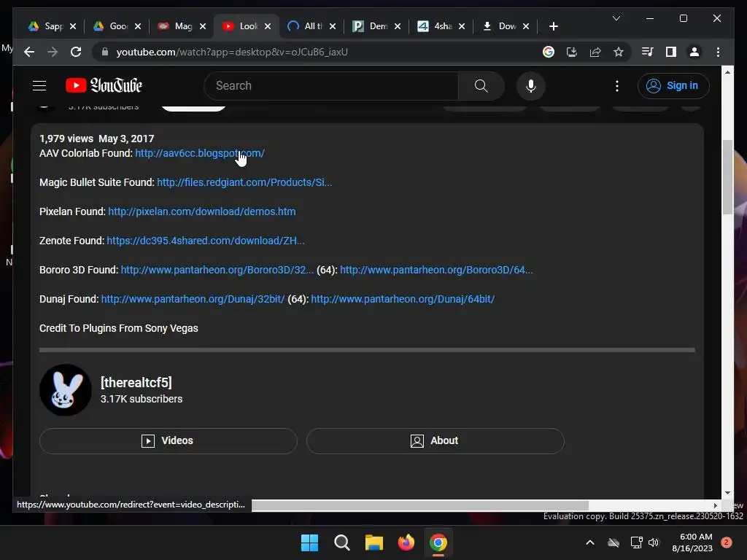Click the YouTube logo
This screenshot has height=560, width=747.
click(x=104, y=86)
